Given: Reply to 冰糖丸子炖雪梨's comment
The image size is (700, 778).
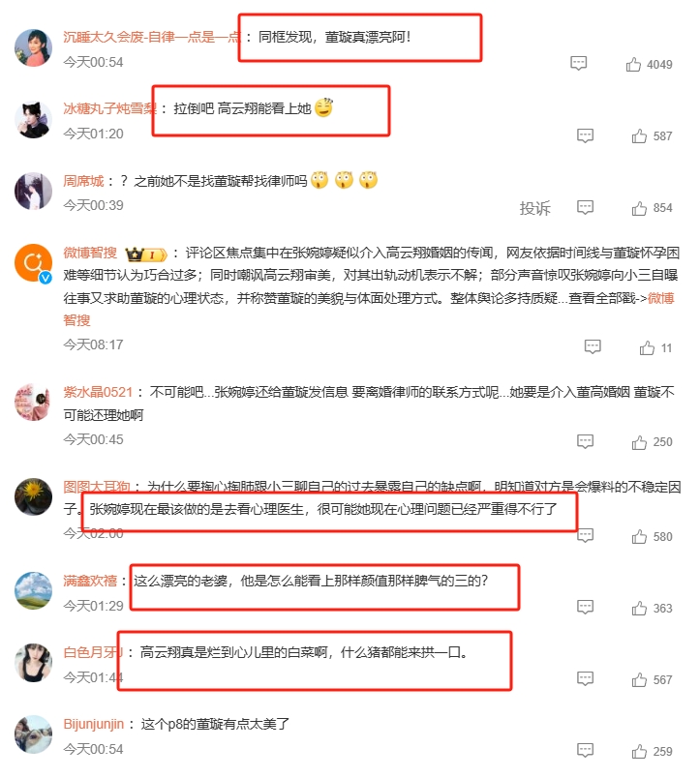Looking at the screenshot, I should pos(585,135).
